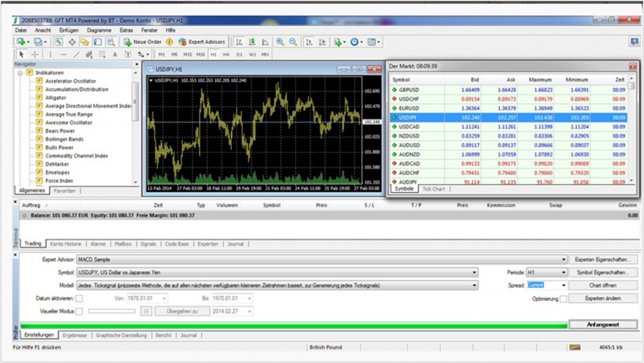Viewport: 644px width, 363px height.
Task: Open the periodicity clock icon
Action: (356, 42)
